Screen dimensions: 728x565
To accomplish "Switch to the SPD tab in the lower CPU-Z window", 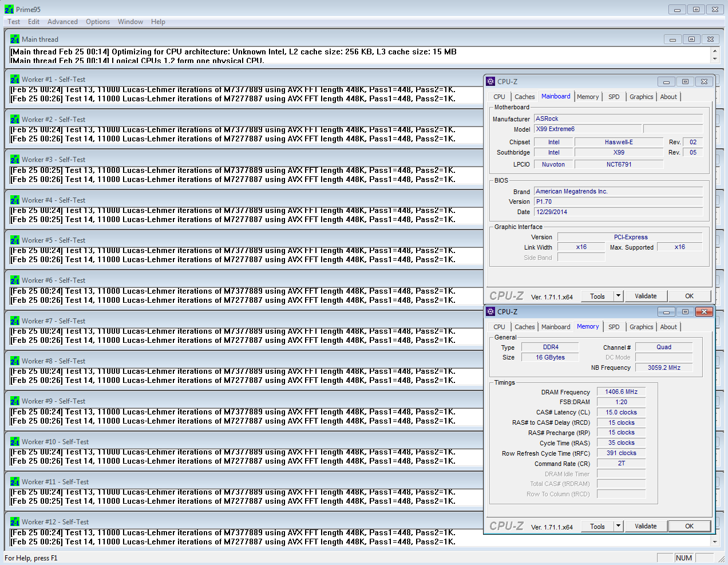I will (x=614, y=327).
